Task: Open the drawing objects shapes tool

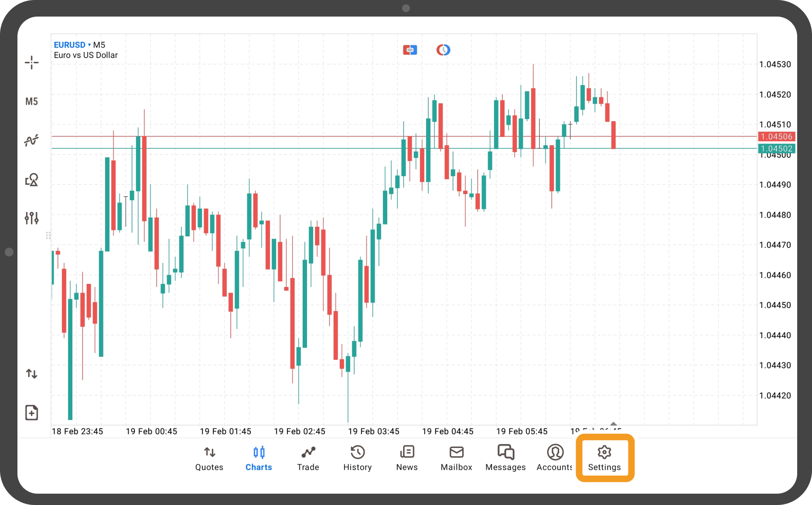Action: click(x=31, y=180)
